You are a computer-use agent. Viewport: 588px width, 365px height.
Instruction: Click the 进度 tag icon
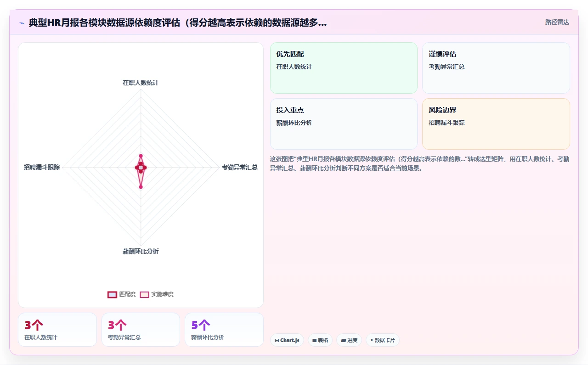click(343, 341)
